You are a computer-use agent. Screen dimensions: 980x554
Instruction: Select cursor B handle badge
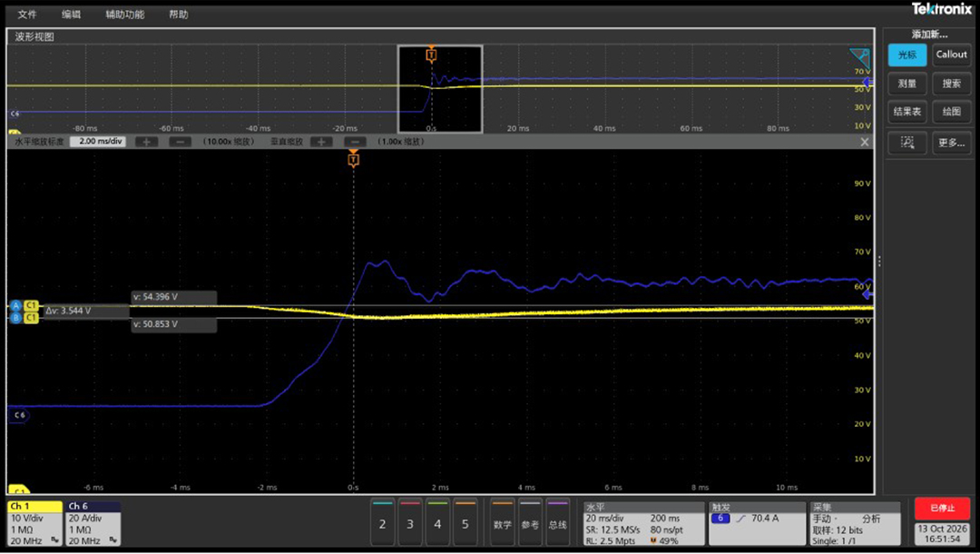point(16,318)
